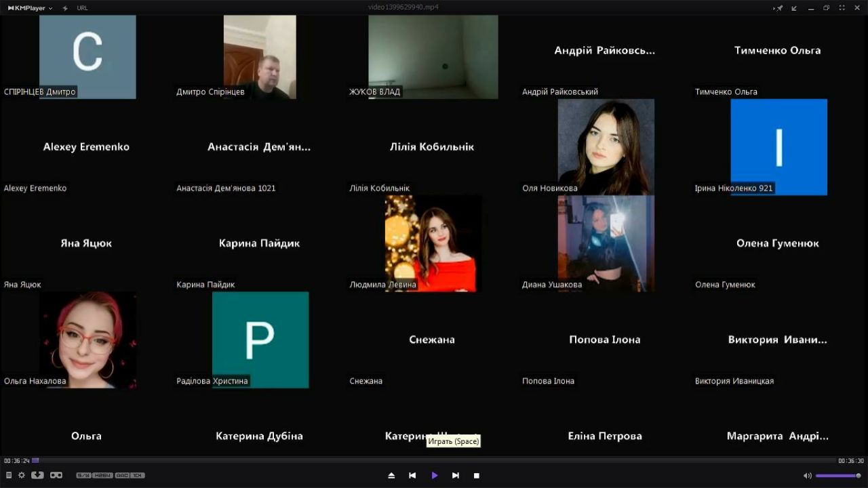
Task: Skip to the previous track
Action: click(x=412, y=476)
